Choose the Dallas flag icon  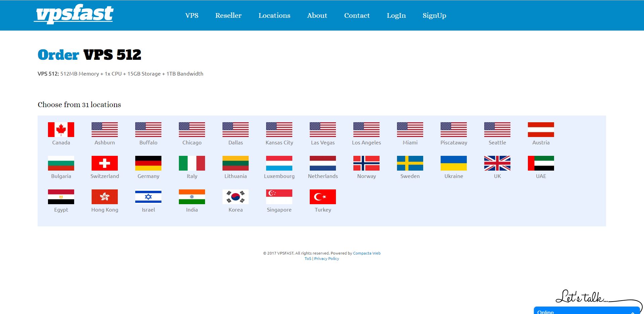[236, 130]
